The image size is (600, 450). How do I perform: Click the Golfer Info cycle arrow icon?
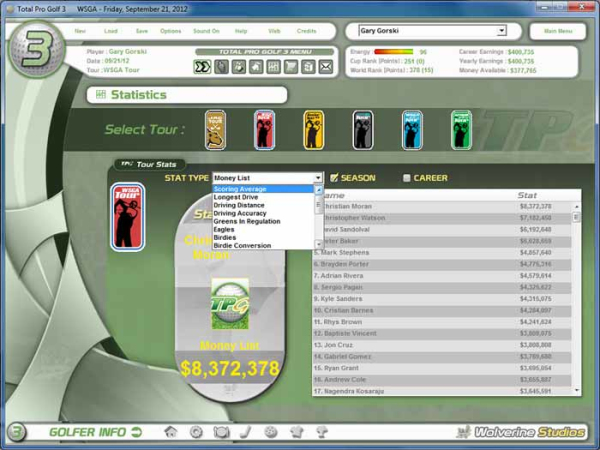coord(137,432)
